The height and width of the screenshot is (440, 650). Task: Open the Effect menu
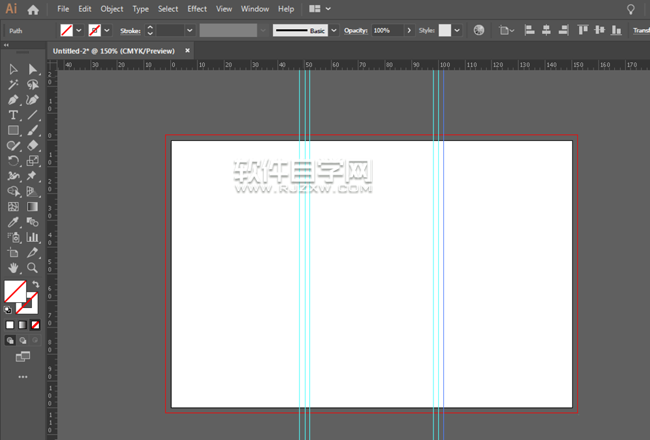click(197, 9)
